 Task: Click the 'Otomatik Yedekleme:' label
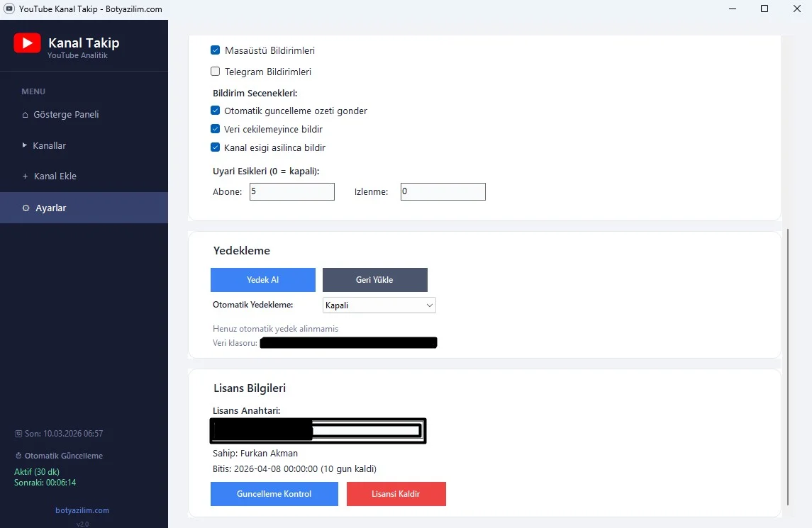click(252, 305)
